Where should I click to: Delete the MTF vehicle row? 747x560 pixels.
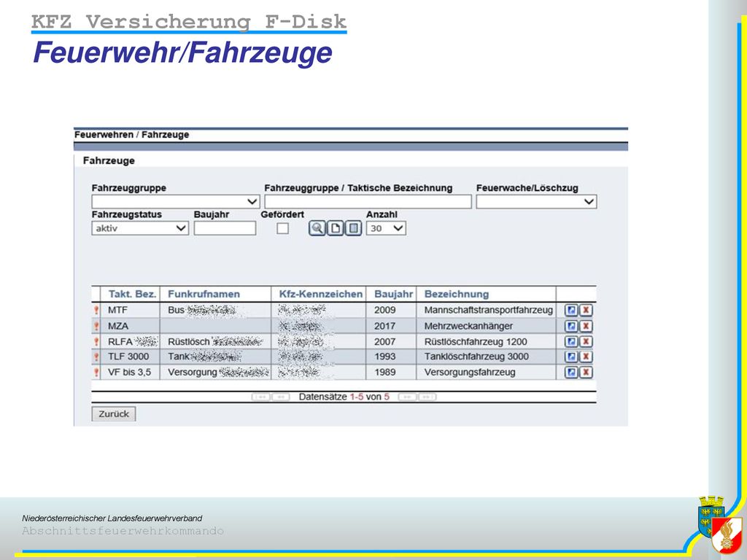point(586,311)
